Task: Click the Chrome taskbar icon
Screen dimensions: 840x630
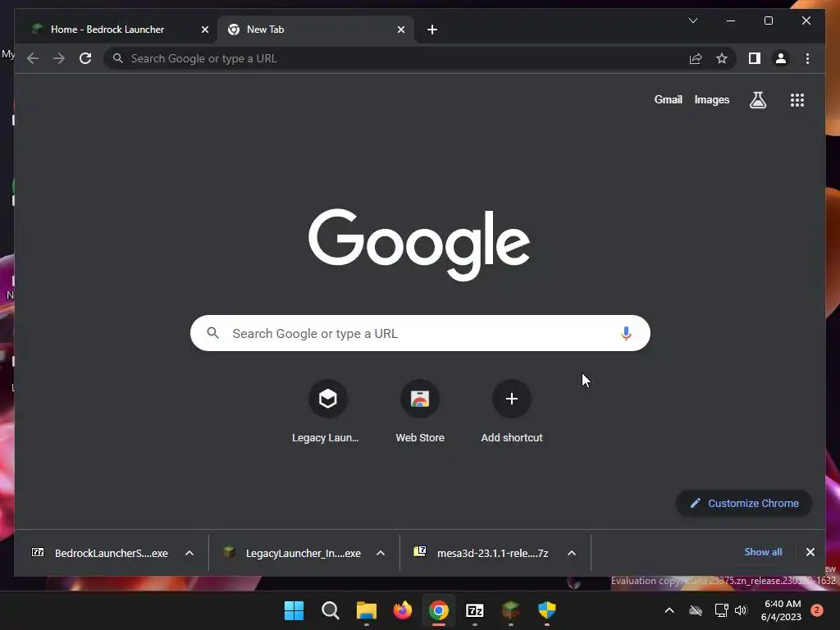Action: [x=438, y=610]
